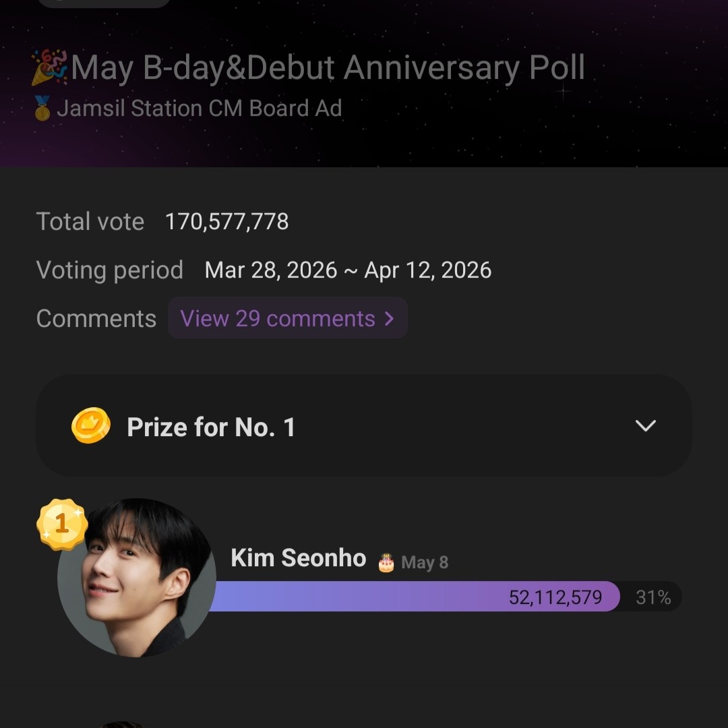Open View 29 comments
The height and width of the screenshot is (728, 728).
[278, 318]
